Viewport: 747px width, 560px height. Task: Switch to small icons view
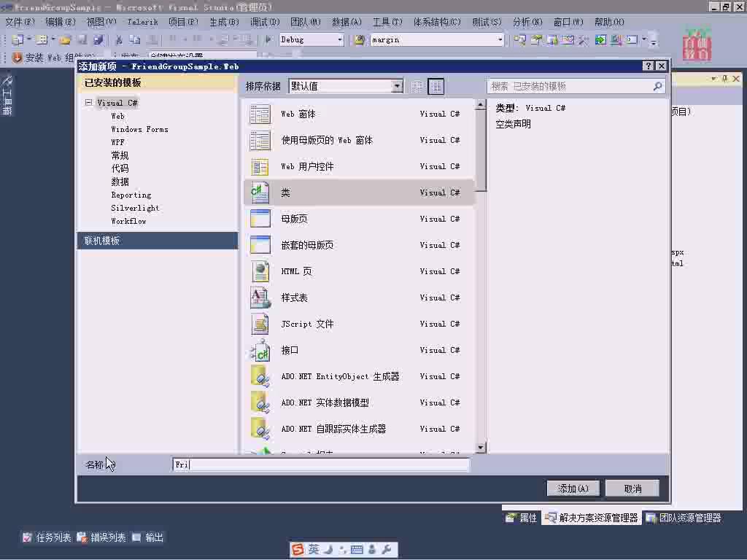[x=417, y=86]
